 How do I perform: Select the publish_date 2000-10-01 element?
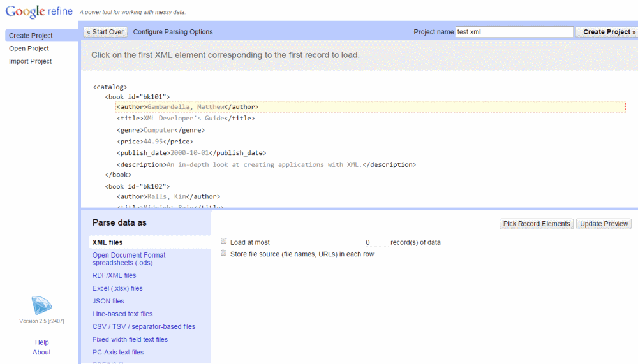[x=191, y=153]
